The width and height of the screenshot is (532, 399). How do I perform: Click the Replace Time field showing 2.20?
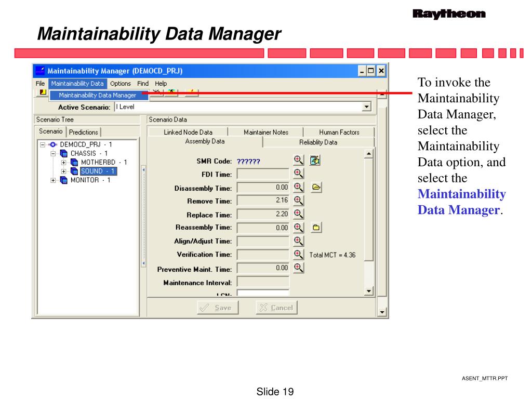pyautogui.click(x=263, y=214)
